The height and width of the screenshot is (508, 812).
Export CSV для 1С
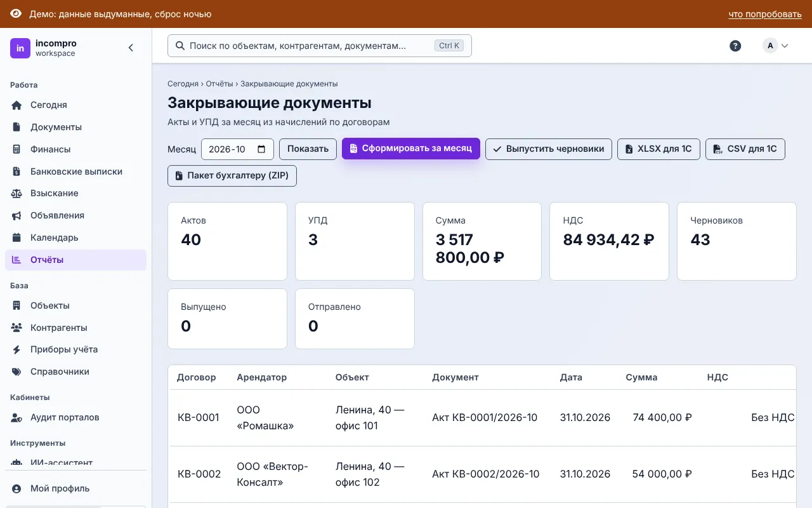[x=745, y=149]
